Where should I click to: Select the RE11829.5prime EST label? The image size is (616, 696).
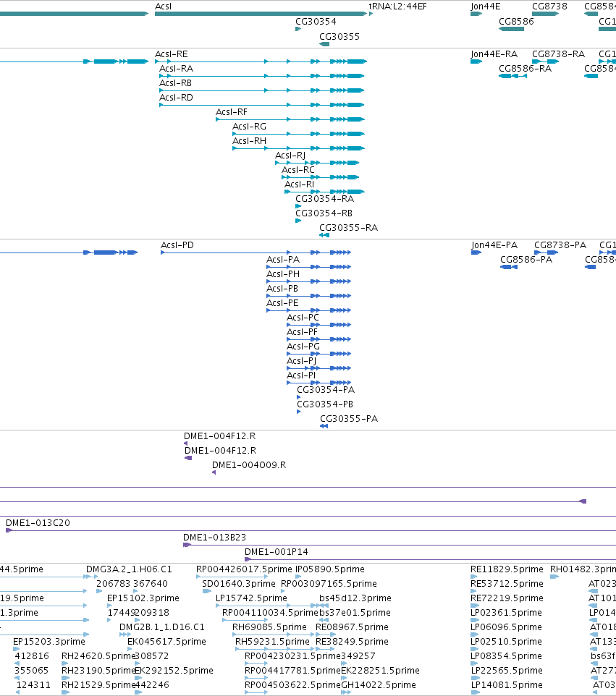[507, 569]
